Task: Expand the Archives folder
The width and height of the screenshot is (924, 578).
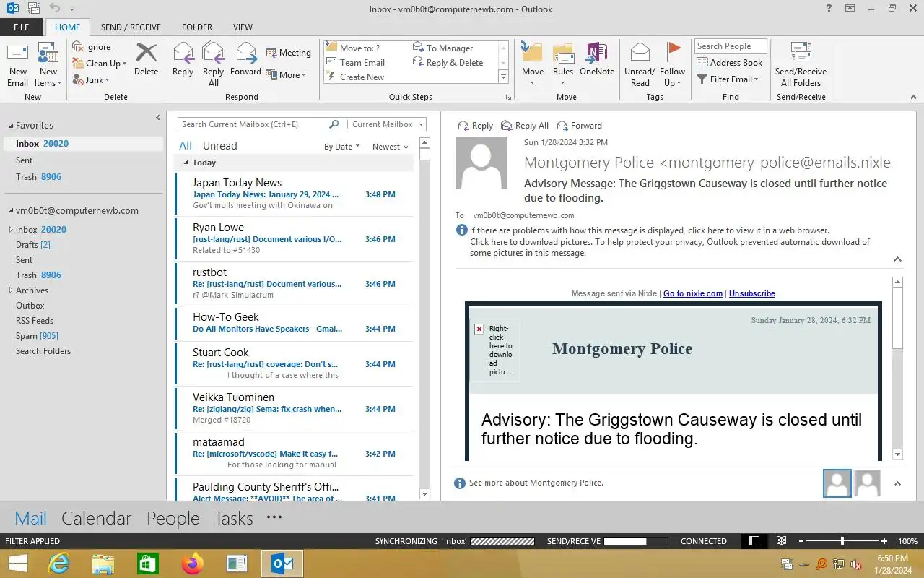Action: pyautogui.click(x=11, y=290)
